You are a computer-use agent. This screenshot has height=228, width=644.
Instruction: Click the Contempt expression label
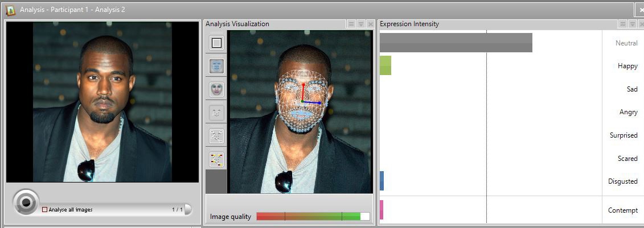(622, 210)
